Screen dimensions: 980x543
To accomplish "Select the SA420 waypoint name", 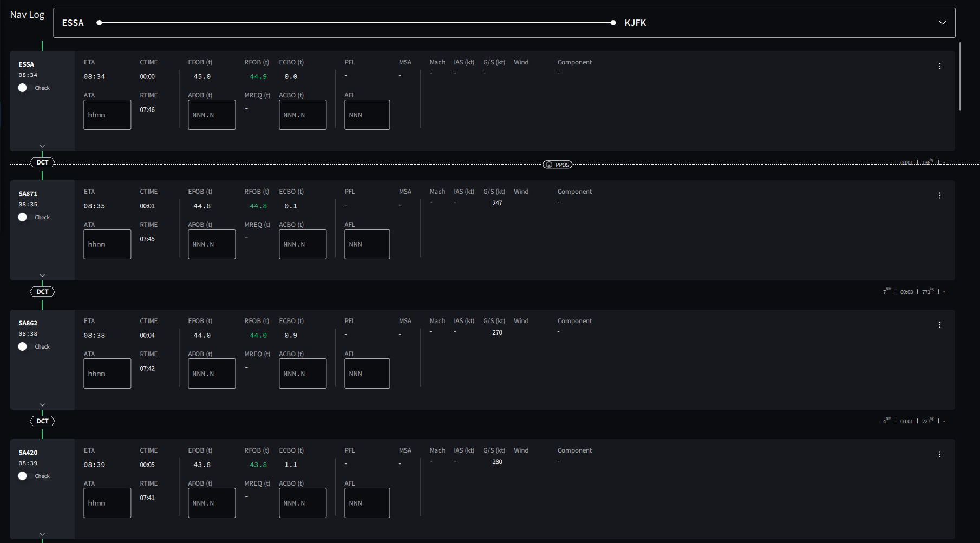I will [28, 453].
